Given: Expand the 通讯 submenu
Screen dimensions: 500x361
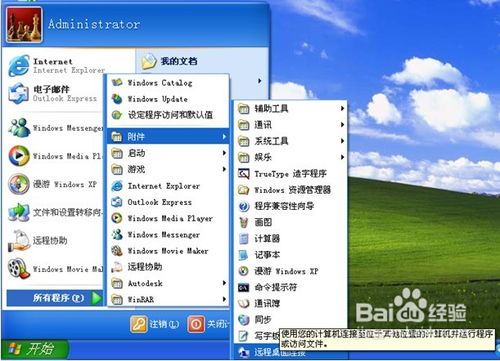Looking at the screenshot, I should pyautogui.click(x=291, y=125).
